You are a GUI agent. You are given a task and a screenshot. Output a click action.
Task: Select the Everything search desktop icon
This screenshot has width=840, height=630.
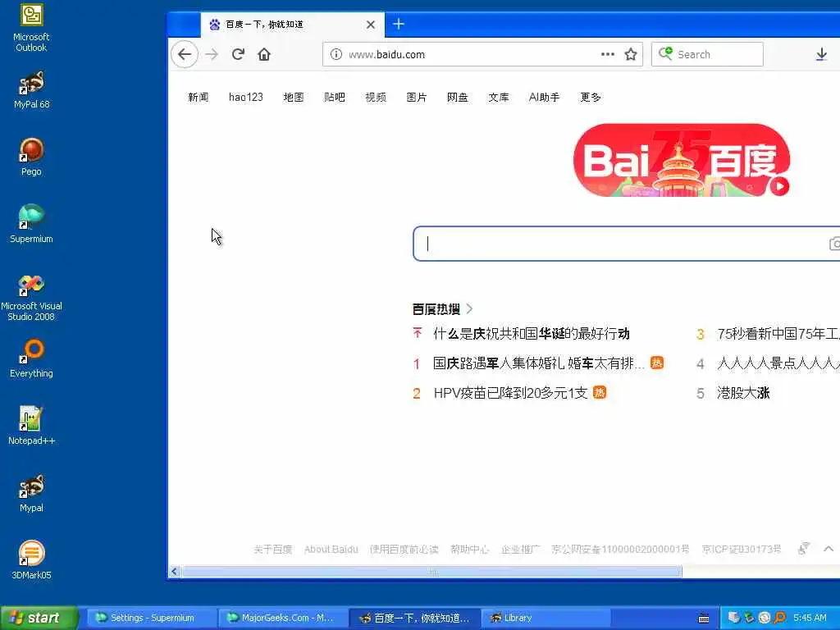(x=31, y=358)
